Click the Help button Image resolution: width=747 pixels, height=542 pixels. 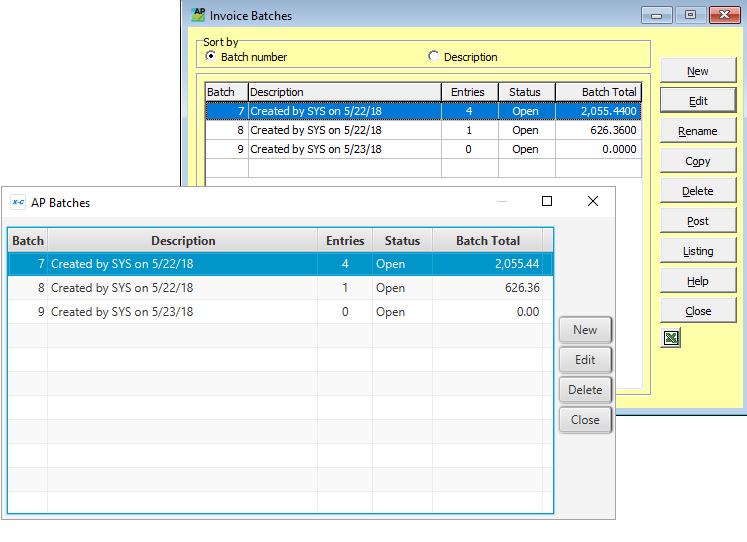coord(698,281)
